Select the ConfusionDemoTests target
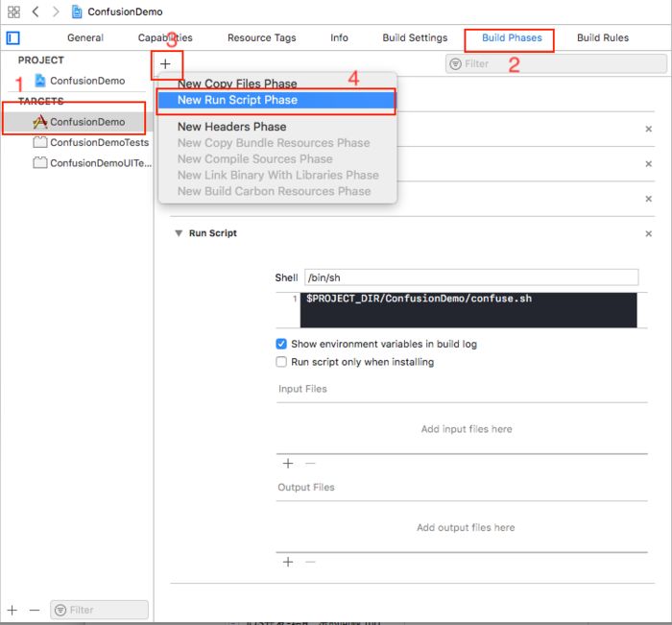The image size is (672, 625). pyautogui.click(x=100, y=142)
